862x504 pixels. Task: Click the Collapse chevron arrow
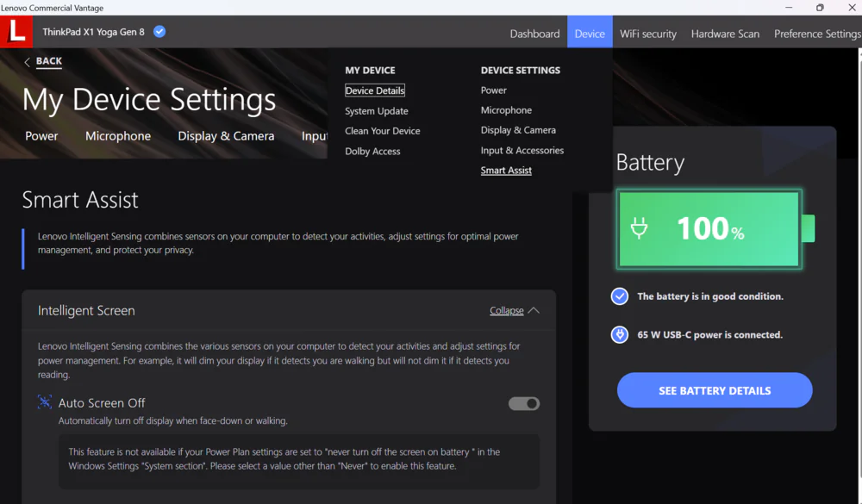(x=534, y=310)
